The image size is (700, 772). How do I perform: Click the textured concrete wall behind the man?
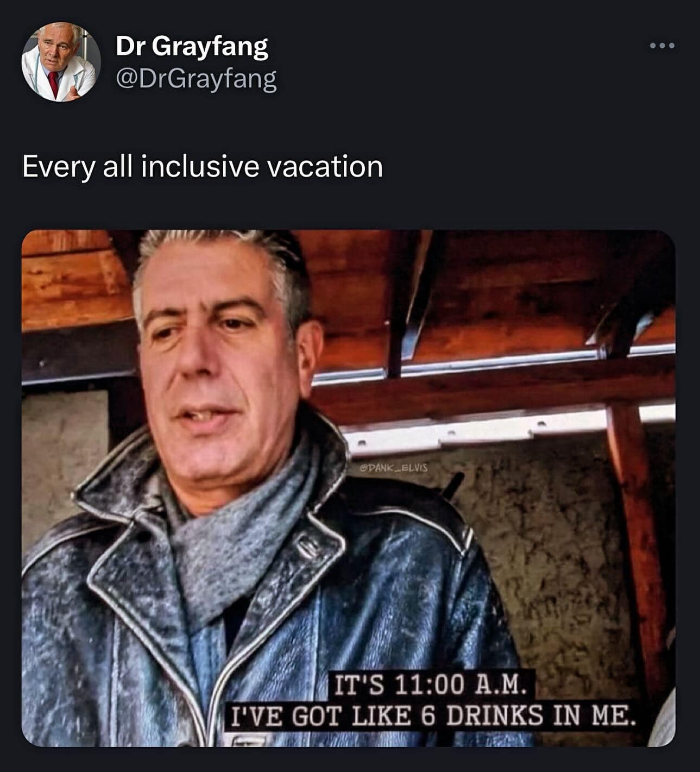coord(543,543)
